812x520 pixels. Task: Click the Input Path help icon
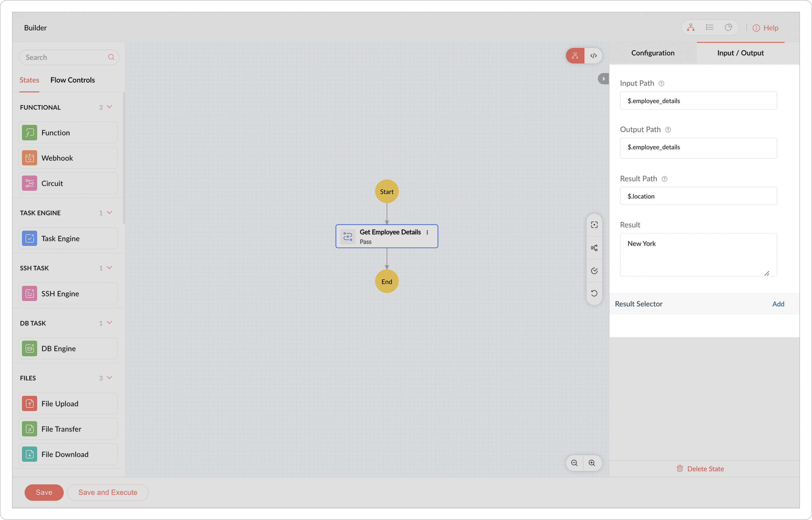tap(661, 83)
